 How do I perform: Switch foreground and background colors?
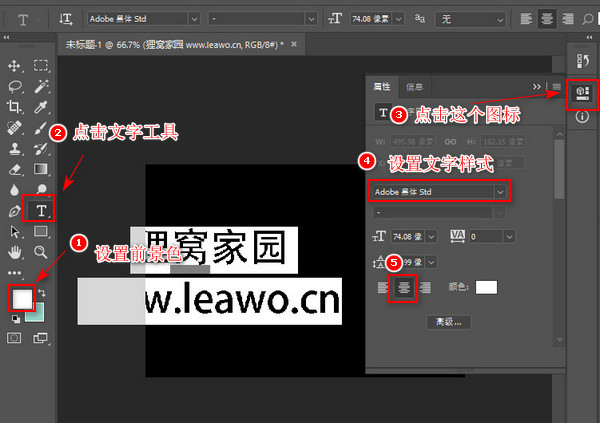click(42, 293)
